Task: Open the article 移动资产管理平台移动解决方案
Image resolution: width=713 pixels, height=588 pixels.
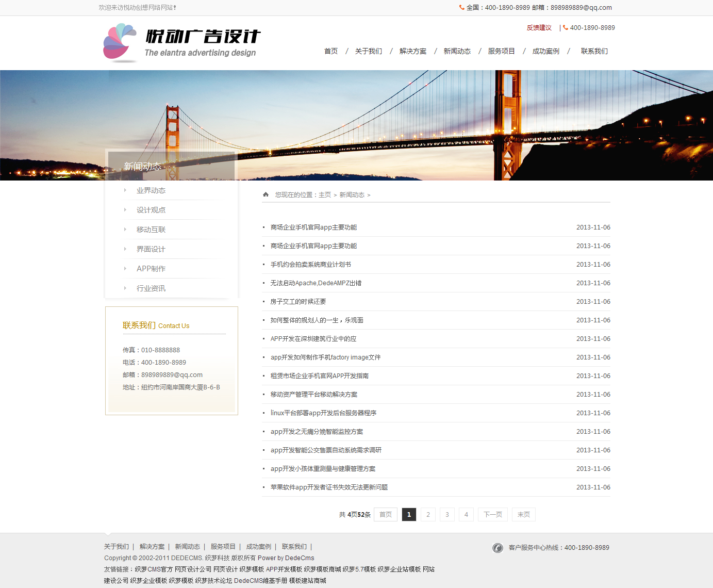Action: click(313, 395)
